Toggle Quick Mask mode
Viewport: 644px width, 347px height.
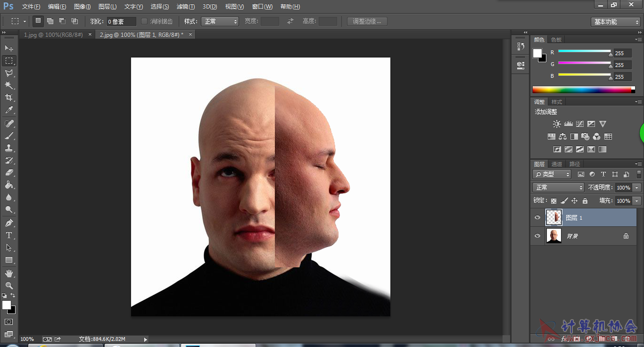point(9,322)
